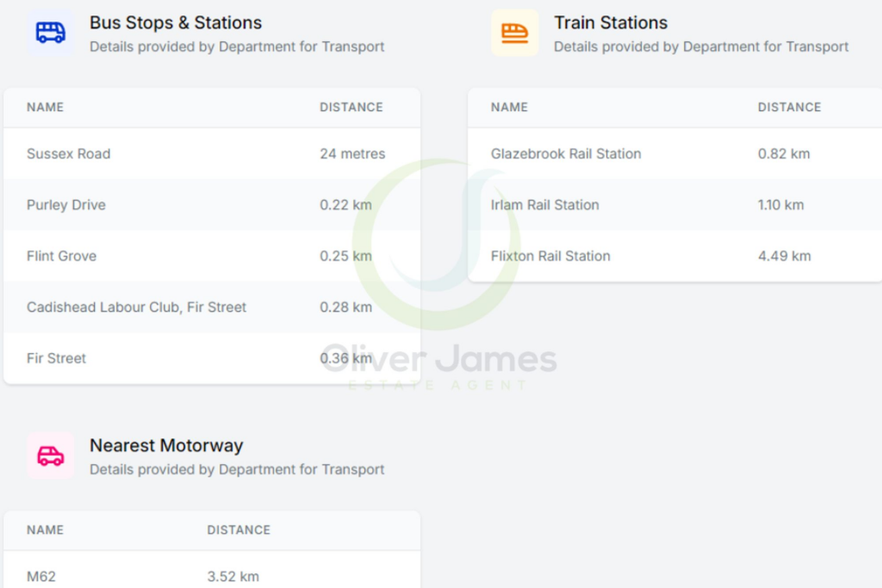
Task: Click the blue bus icon
Action: point(50,34)
